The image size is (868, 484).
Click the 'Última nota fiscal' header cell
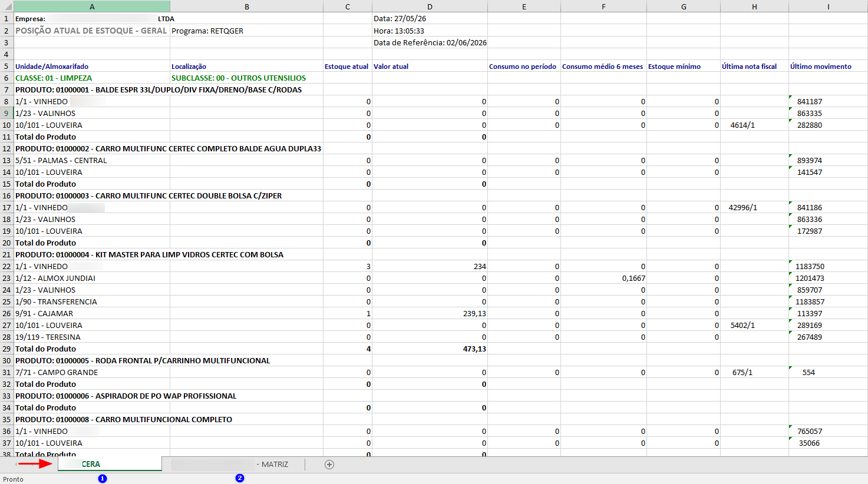click(754, 66)
